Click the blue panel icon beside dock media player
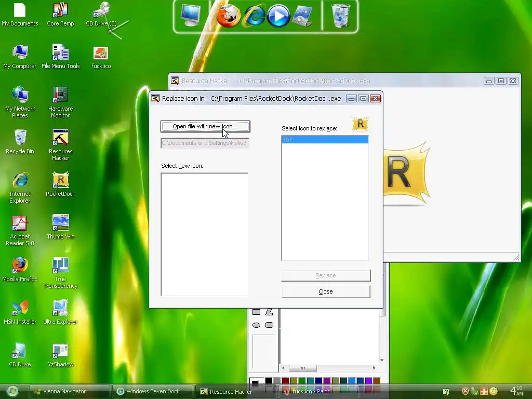532x399 pixels. point(302,16)
